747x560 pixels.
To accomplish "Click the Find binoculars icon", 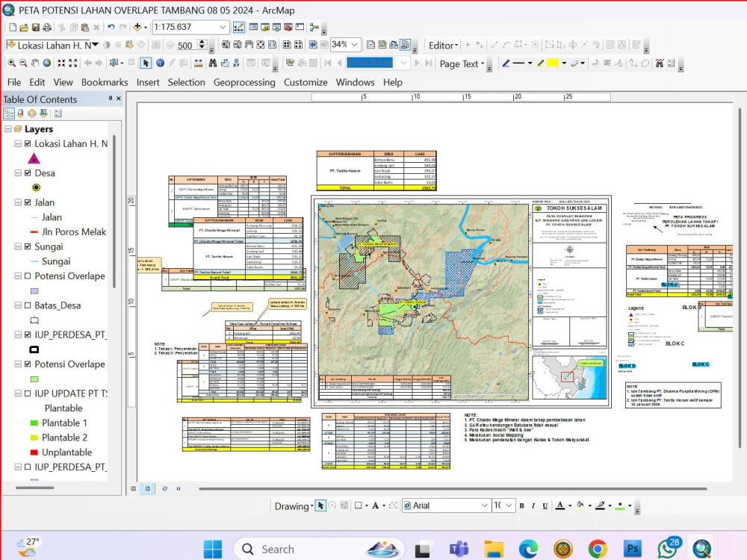I will point(213,63).
